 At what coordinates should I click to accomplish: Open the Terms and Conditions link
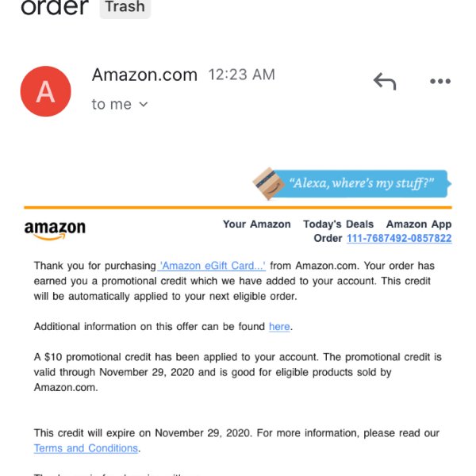click(86, 448)
